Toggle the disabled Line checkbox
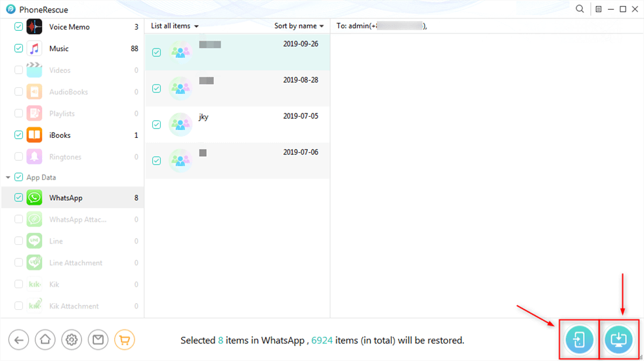644x361 pixels. [x=18, y=241]
